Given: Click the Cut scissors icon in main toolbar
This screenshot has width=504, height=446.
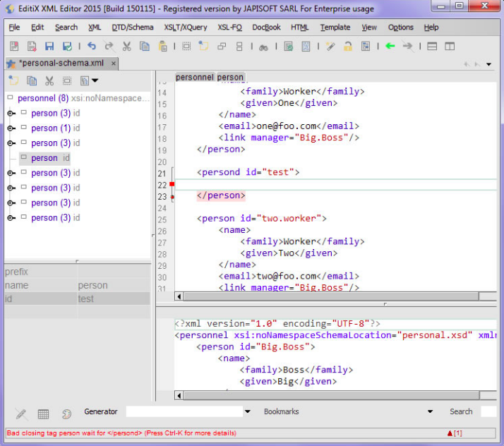Looking at the screenshot, I should click(127, 47).
